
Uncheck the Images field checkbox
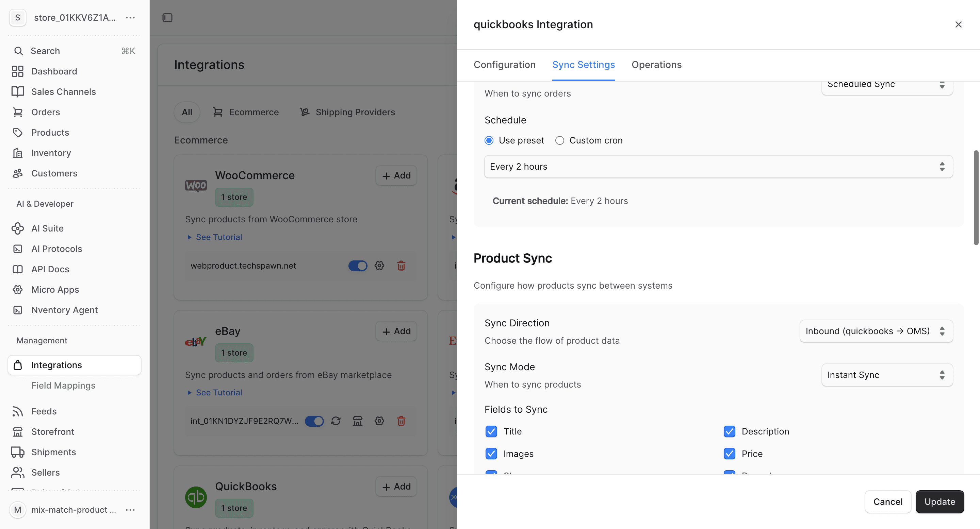(491, 454)
